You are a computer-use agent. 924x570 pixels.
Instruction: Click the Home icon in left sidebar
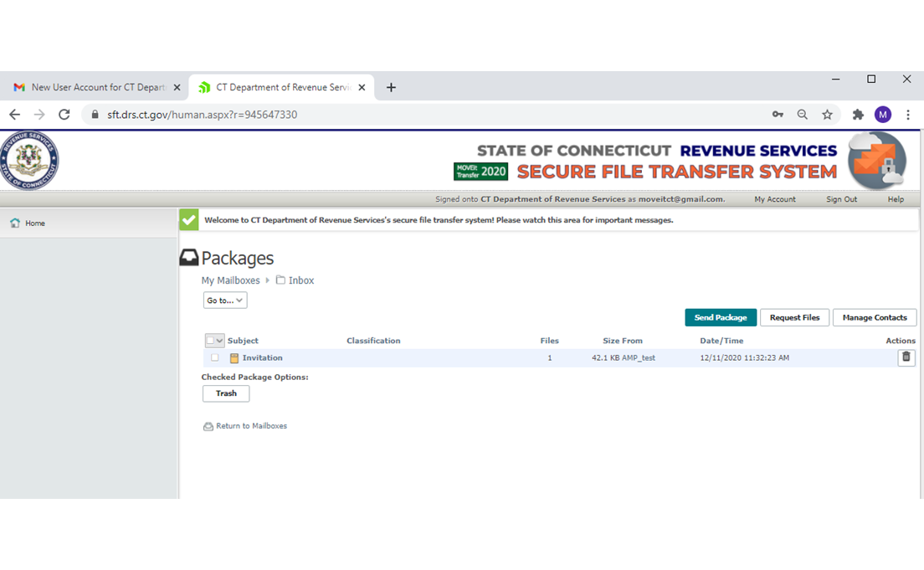[15, 223]
